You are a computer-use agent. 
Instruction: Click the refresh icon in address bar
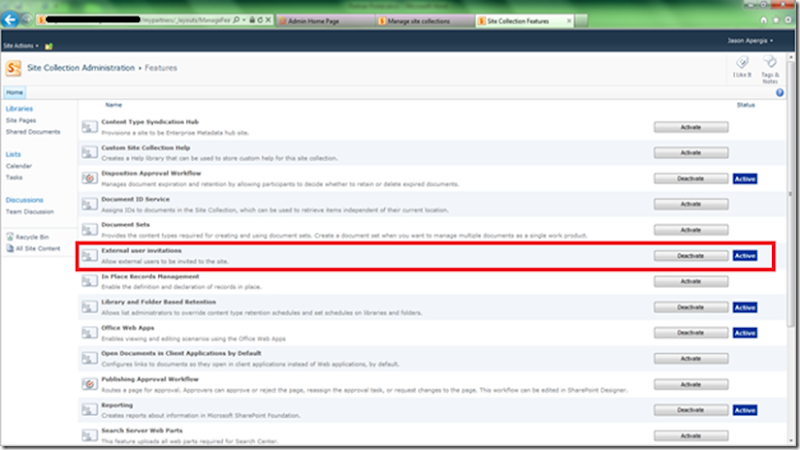click(x=260, y=20)
